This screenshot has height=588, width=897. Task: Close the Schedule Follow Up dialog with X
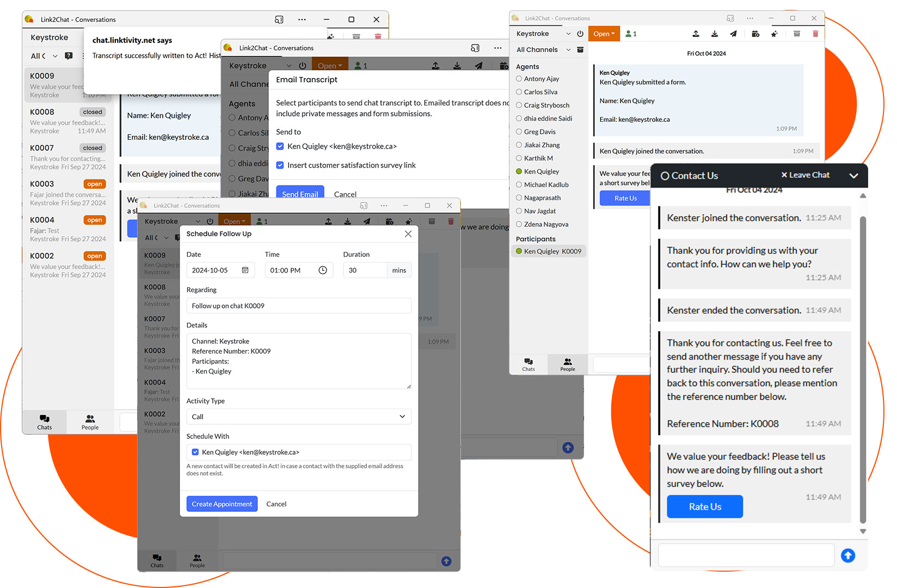click(x=408, y=234)
